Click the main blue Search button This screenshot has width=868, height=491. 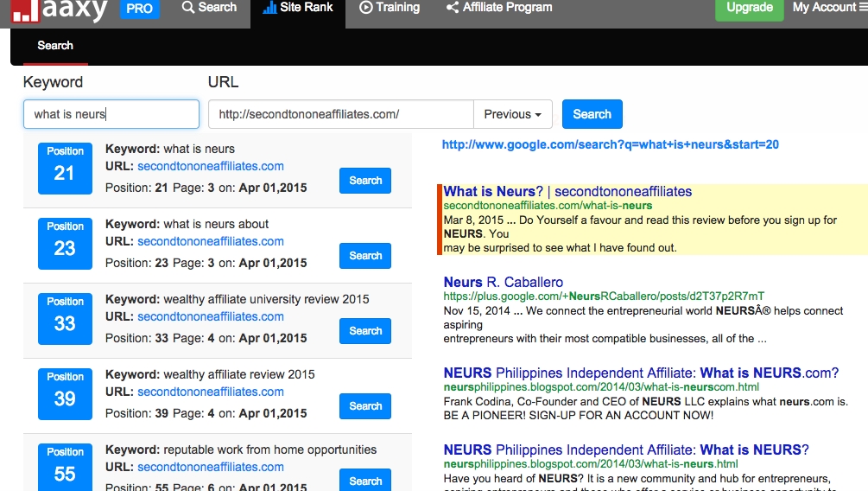(592, 114)
